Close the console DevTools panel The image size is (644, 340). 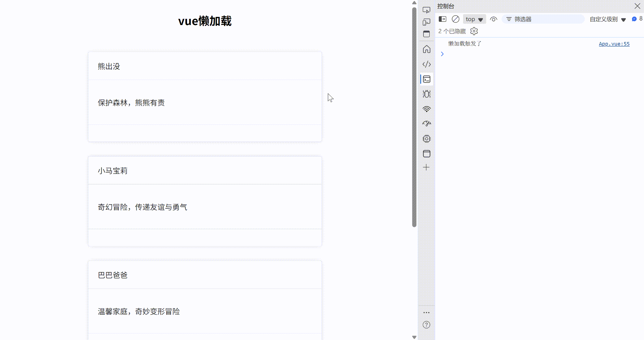pyautogui.click(x=637, y=6)
